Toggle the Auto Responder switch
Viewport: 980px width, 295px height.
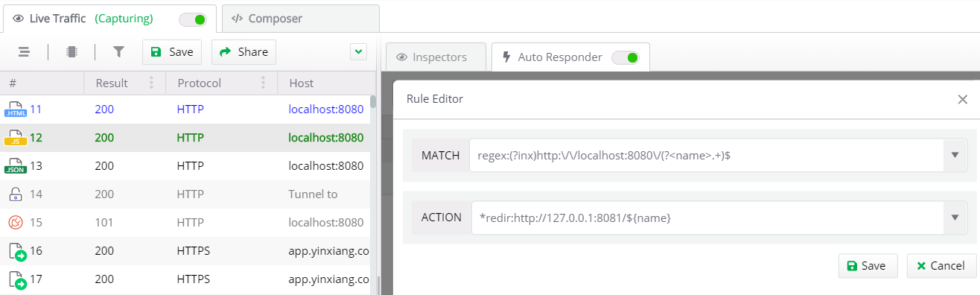626,57
